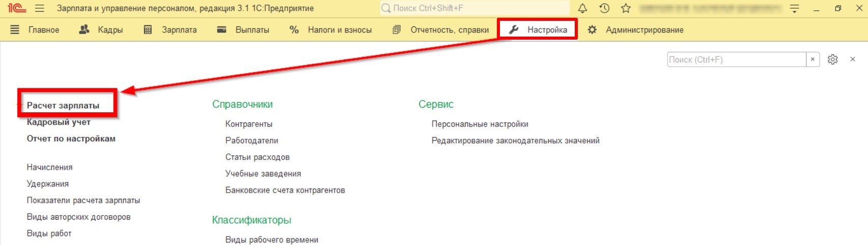Click the Зарплата calculator icon

coord(148,30)
